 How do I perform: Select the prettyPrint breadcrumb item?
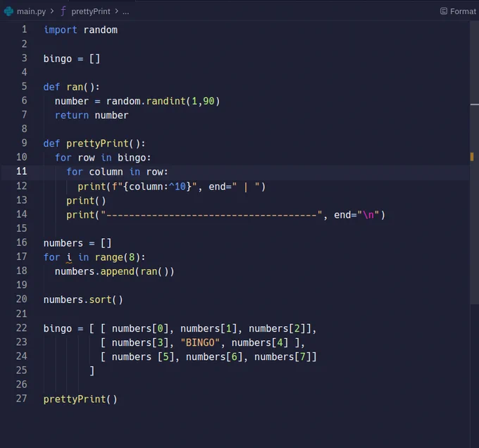click(91, 11)
